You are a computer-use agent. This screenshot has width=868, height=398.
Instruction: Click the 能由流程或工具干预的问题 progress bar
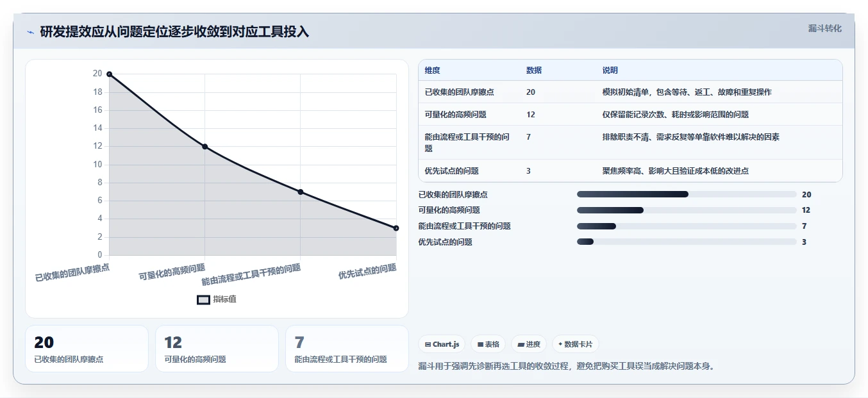coord(687,226)
